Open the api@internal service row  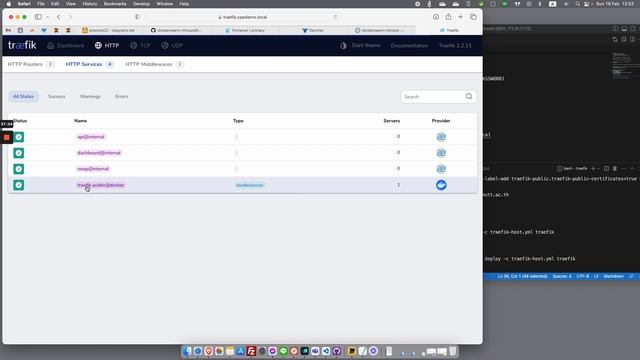coord(242,137)
